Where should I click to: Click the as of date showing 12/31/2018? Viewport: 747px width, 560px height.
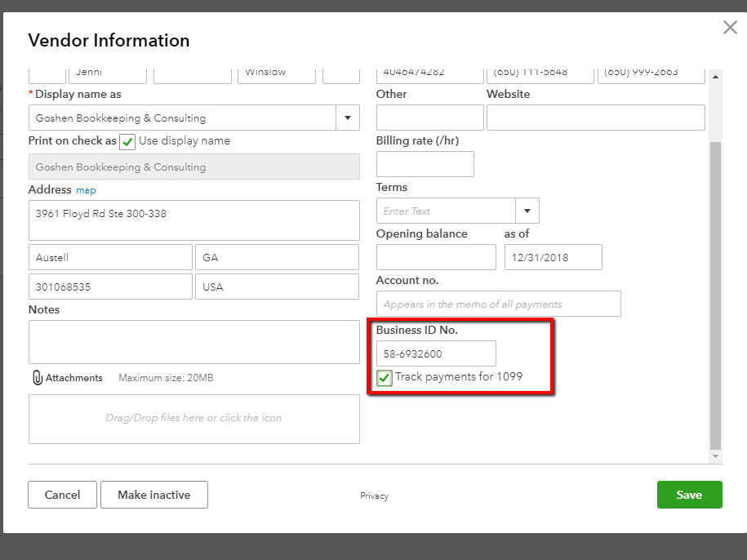pos(553,256)
